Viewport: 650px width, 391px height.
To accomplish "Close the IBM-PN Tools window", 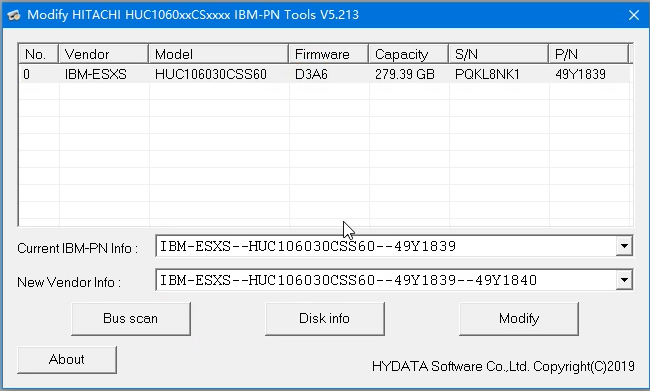I will click(633, 15).
